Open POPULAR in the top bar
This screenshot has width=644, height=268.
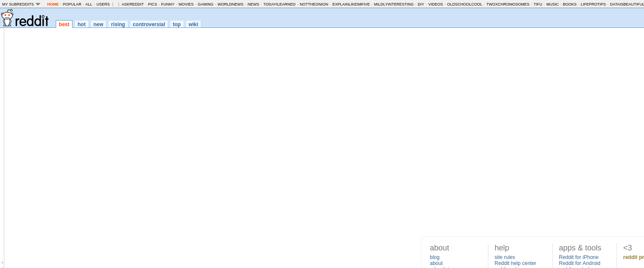(x=72, y=4)
